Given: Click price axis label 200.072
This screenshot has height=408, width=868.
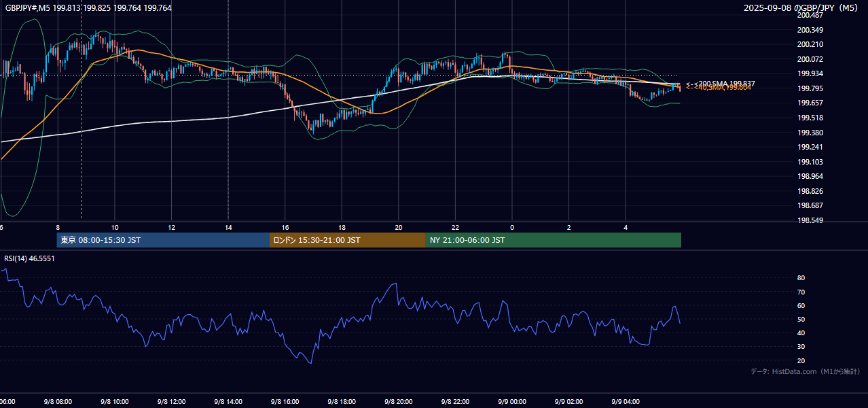Looking at the screenshot, I should 810,59.
